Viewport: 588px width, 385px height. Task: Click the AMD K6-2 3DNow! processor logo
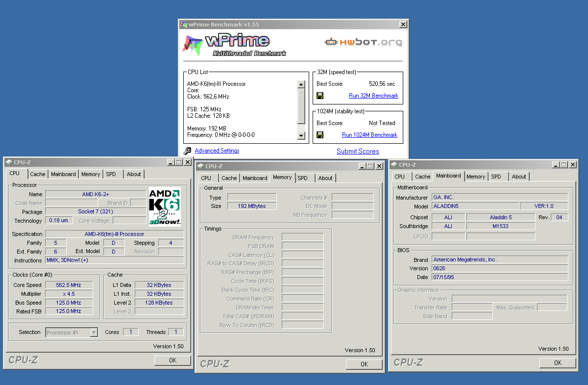coord(165,206)
